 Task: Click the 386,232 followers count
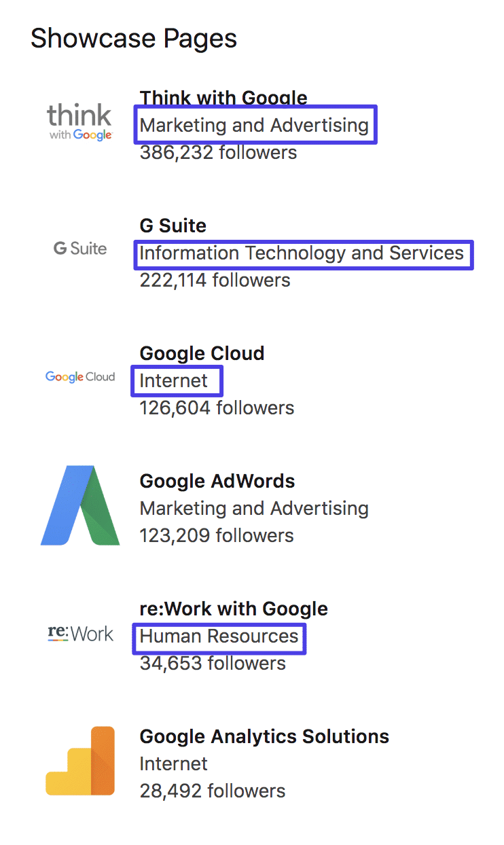click(x=217, y=152)
